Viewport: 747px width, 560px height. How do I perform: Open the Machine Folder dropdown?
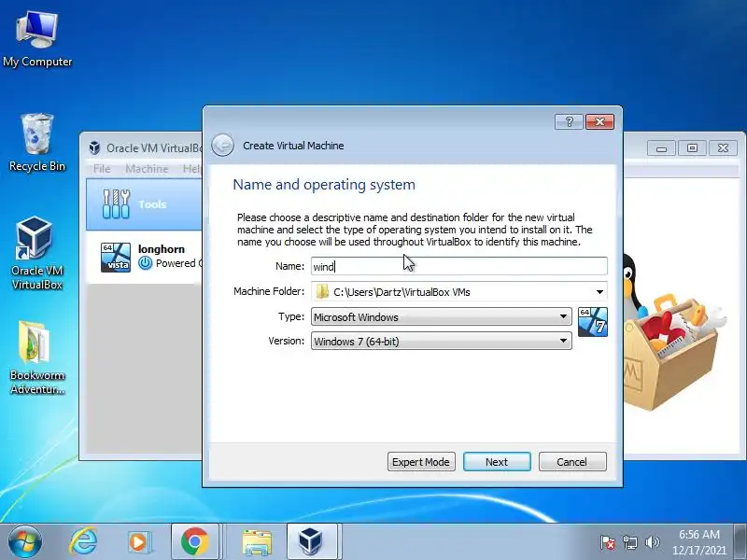tap(599, 291)
